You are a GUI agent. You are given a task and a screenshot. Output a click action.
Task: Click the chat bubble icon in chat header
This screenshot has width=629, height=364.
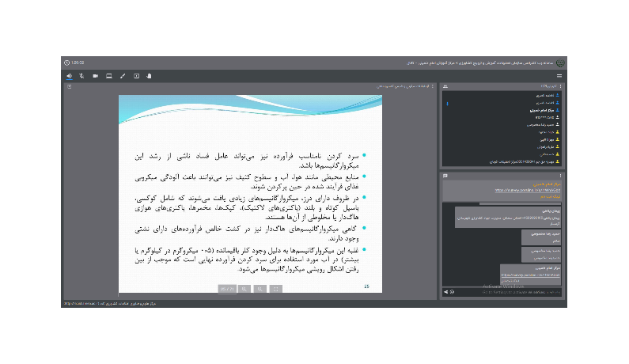445,176
